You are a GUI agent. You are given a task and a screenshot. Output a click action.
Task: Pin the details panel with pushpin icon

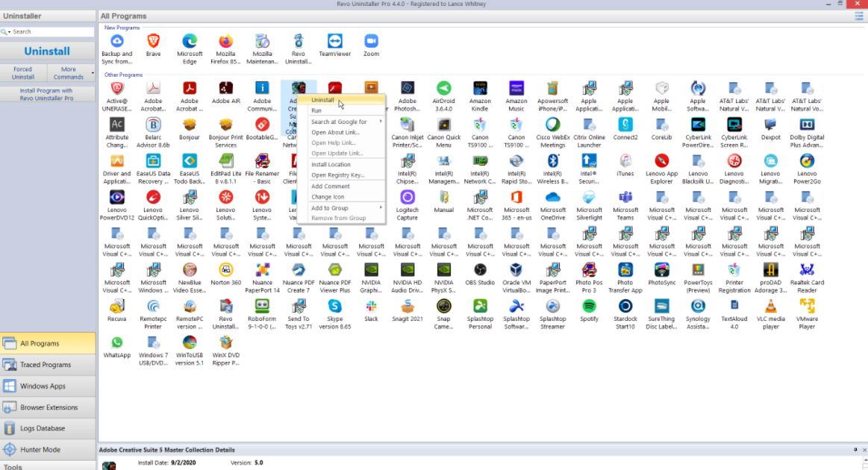tap(855, 450)
